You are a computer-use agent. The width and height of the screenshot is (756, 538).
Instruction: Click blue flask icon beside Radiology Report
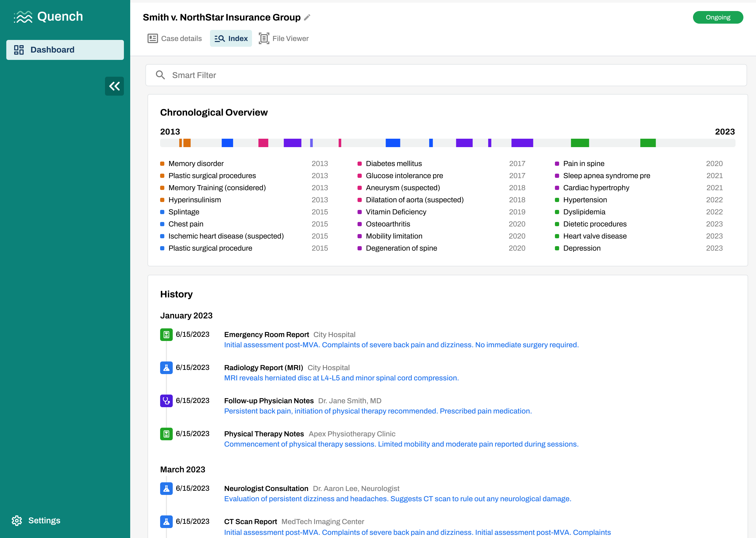pyautogui.click(x=166, y=368)
